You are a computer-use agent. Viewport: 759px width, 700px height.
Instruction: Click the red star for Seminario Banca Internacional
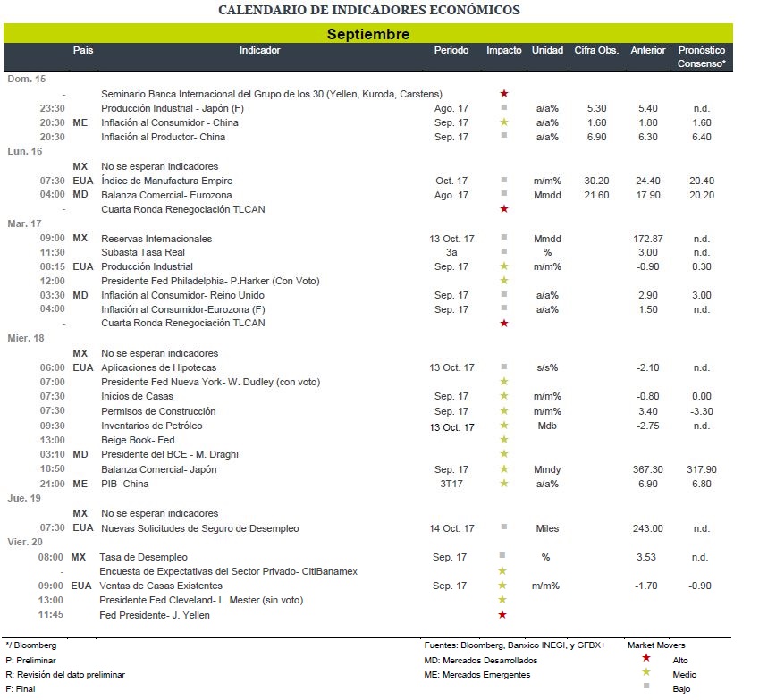504,94
